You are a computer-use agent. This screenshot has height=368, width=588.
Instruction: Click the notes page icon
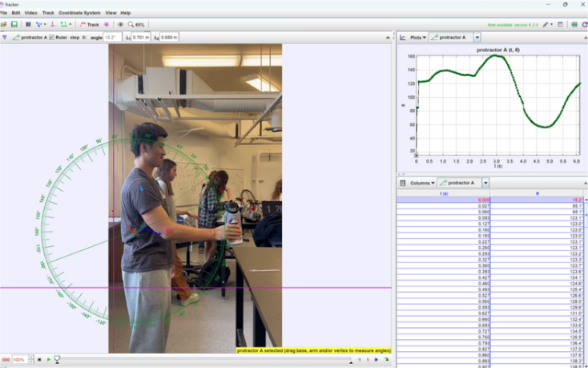(560, 24)
